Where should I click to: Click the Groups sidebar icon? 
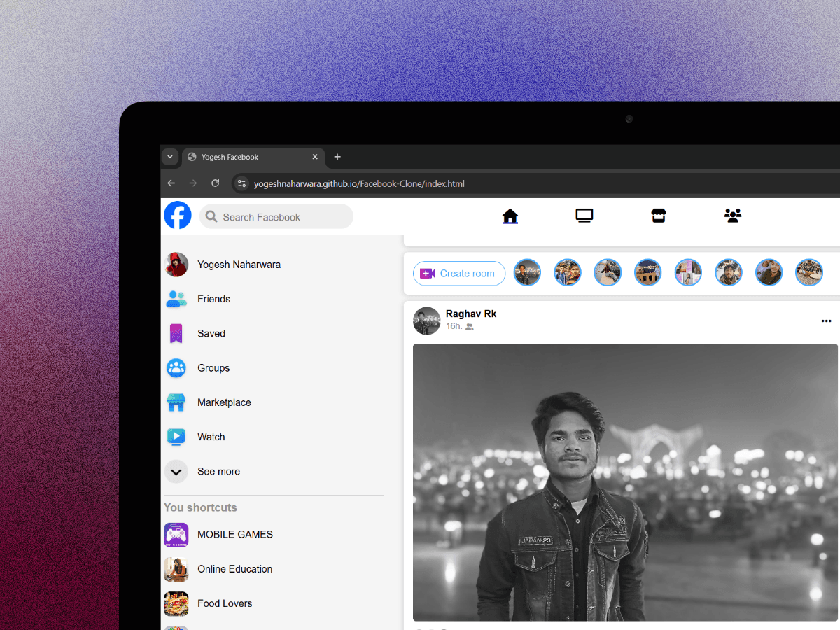(x=176, y=368)
